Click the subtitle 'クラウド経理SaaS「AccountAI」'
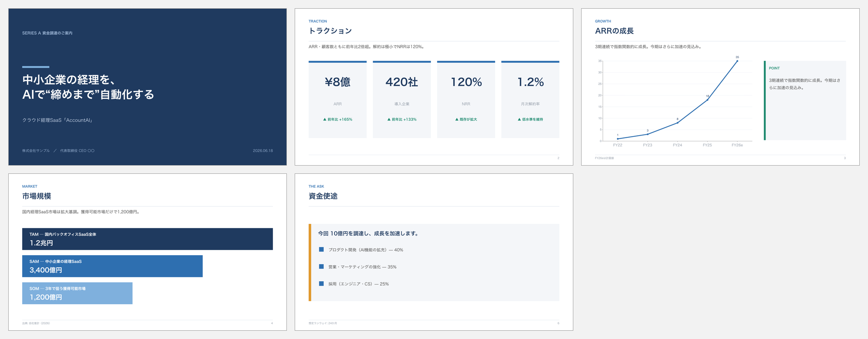 point(57,120)
